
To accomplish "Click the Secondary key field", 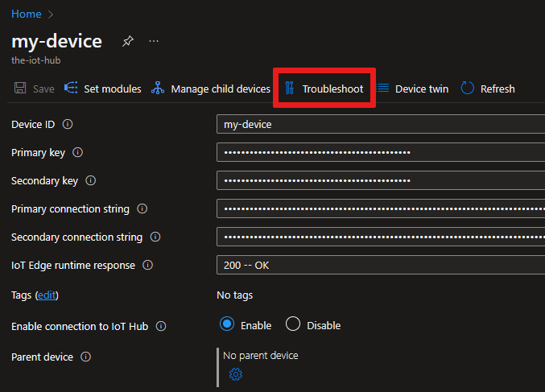I will tap(380, 181).
